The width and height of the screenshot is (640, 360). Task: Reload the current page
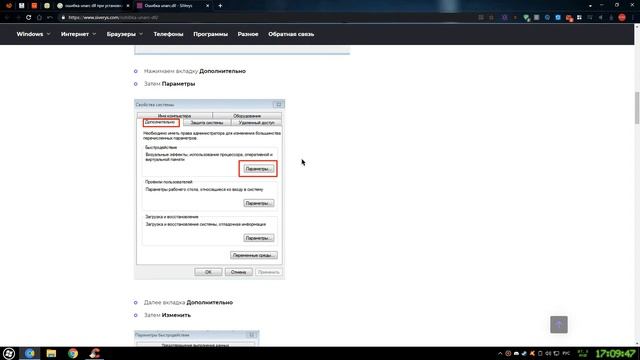pyautogui.click(x=28, y=18)
